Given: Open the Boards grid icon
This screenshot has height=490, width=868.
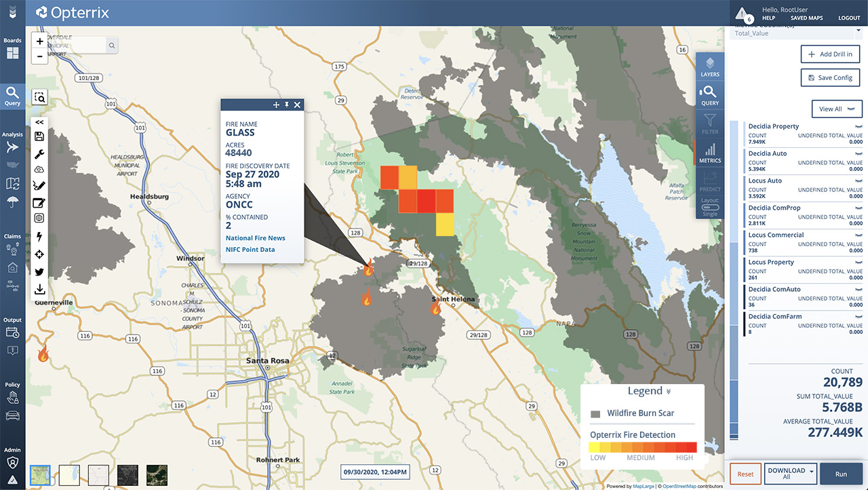Looking at the screenshot, I should pyautogui.click(x=12, y=53).
